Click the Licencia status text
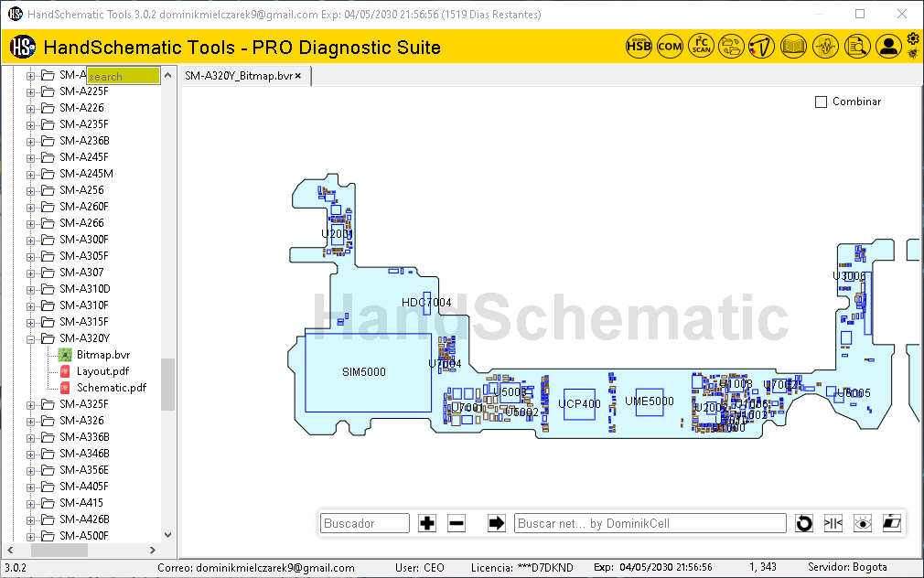 (x=522, y=568)
